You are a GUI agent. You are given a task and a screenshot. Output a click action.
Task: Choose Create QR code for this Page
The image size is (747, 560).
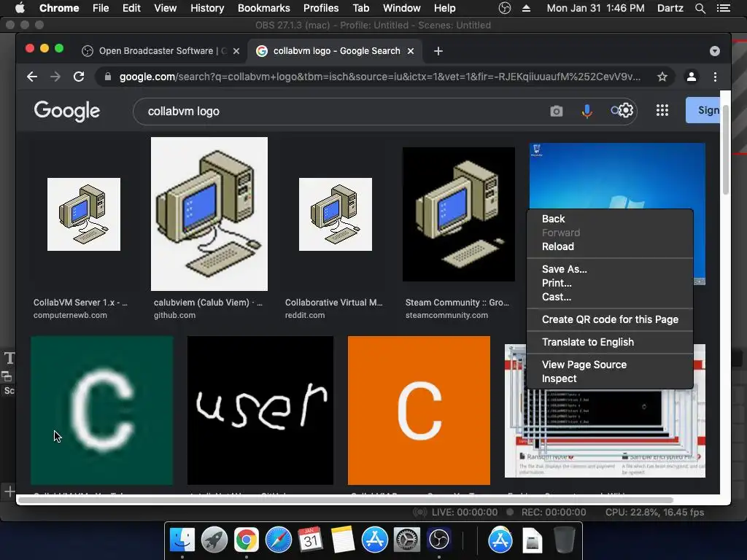[610, 319]
